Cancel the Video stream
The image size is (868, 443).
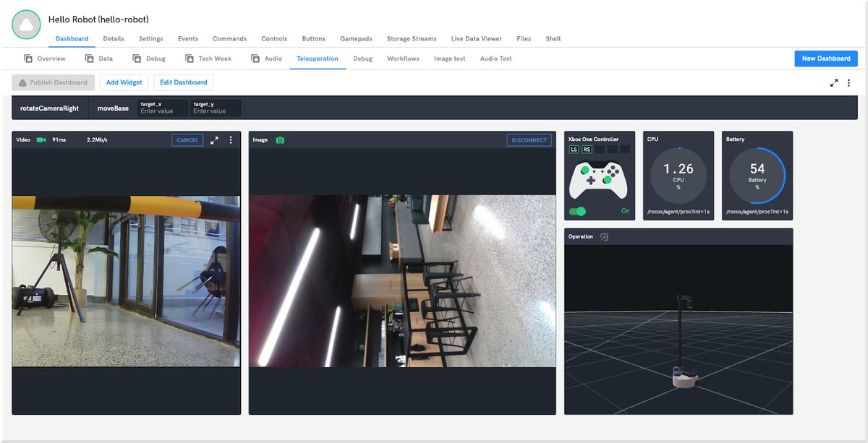[x=187, y=140]
